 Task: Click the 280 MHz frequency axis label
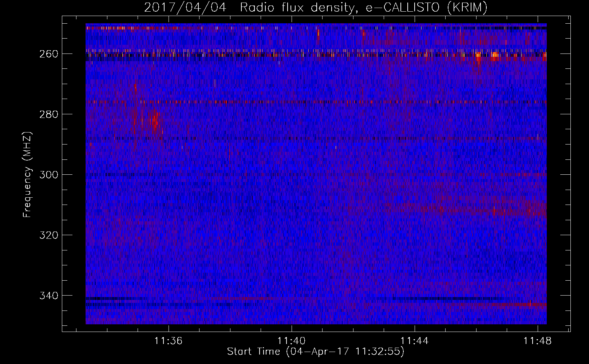point(48,114)
